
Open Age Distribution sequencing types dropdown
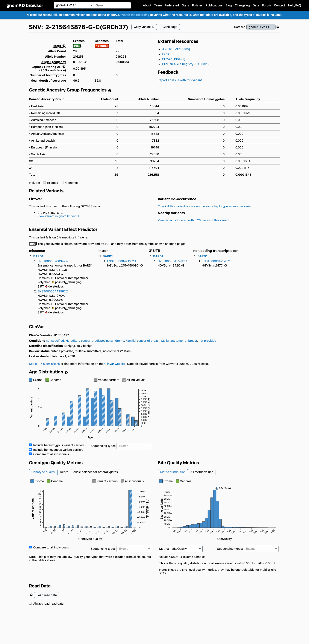(x=134, y=446)
